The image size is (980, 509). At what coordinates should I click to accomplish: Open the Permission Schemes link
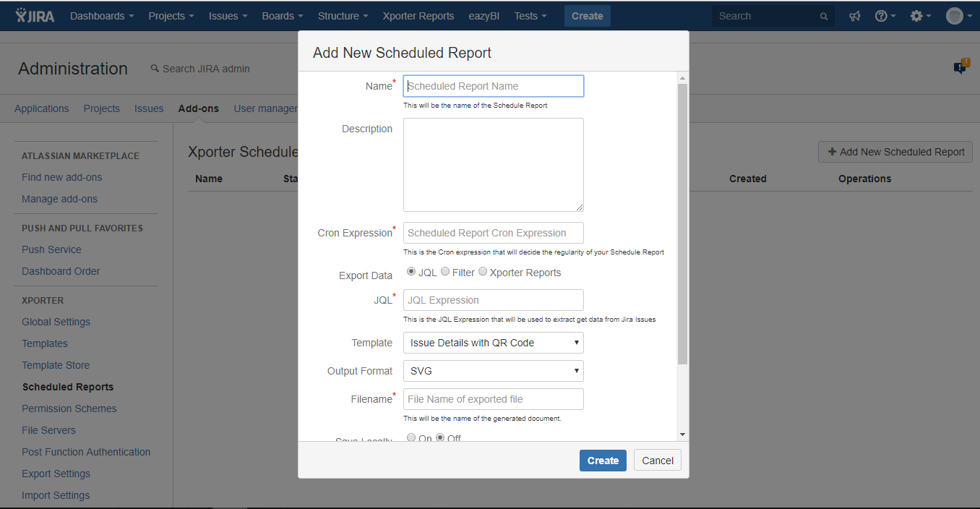click(x=69, y=409)
